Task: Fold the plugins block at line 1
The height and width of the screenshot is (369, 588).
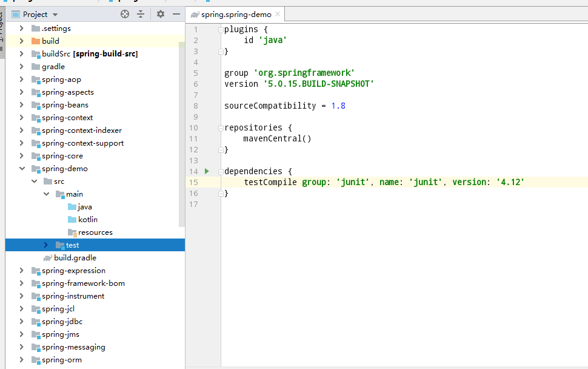Action: (x=221, y=30)
